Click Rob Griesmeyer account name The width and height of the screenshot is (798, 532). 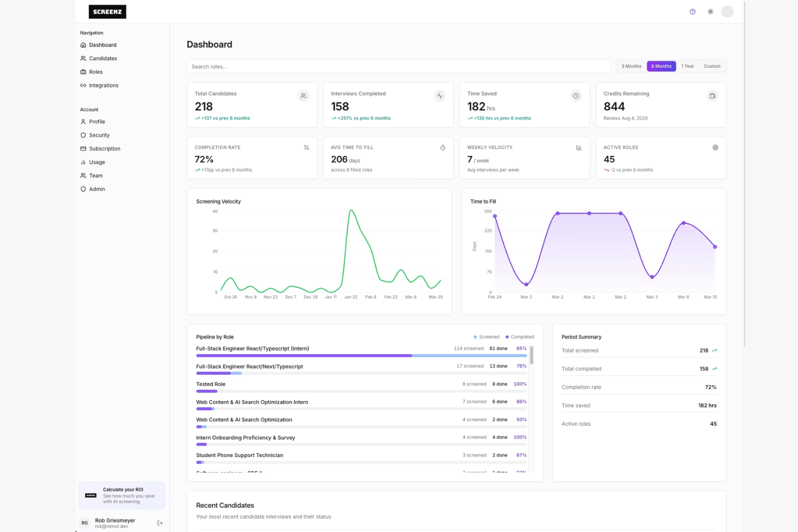[115, 520]
